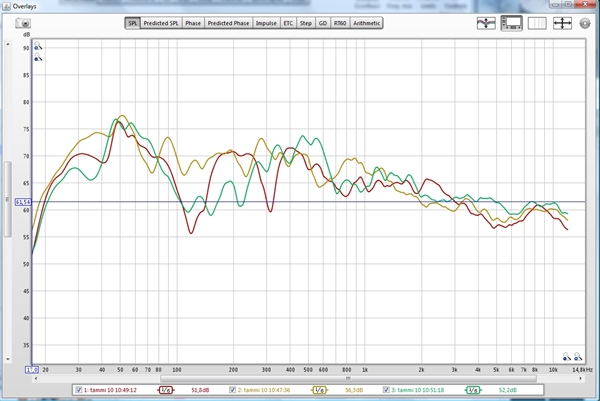Select the ETC tab
The height and width of the screenshot is (401, 600).
[288, 23]
